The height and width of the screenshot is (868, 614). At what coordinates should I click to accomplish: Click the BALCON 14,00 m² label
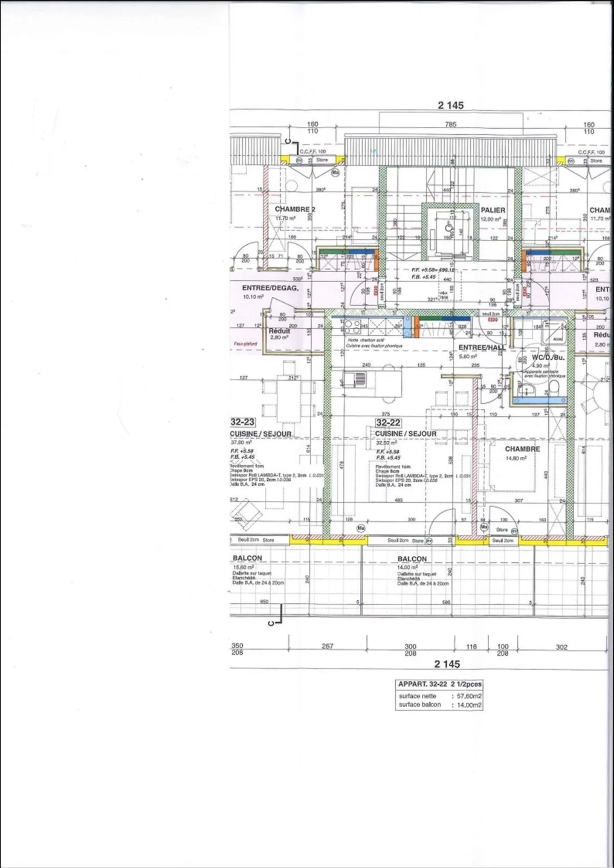(x=411, y=559)
